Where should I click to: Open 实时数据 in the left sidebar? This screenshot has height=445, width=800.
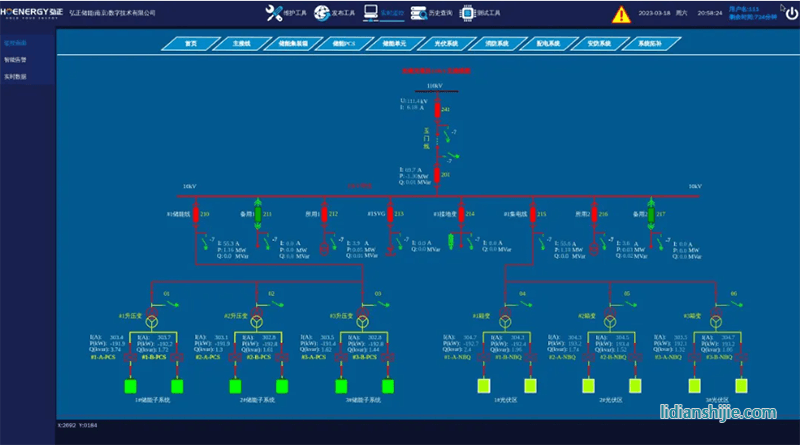[15, 76]
